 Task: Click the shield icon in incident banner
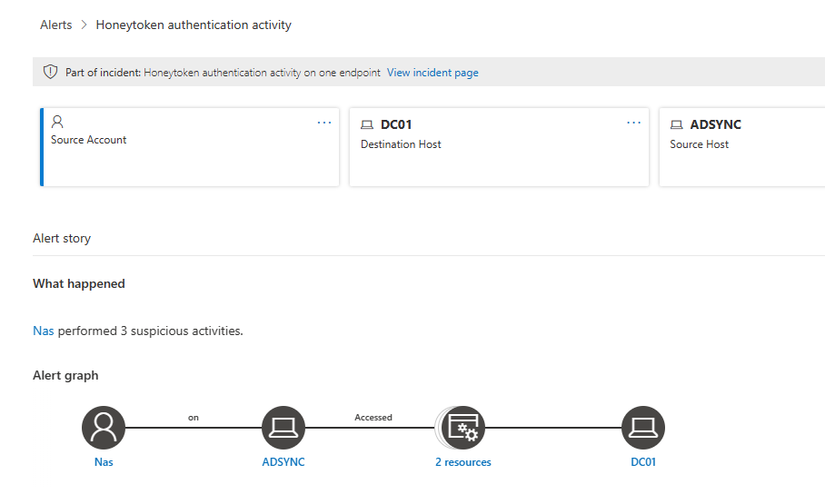tap(51, 72)
